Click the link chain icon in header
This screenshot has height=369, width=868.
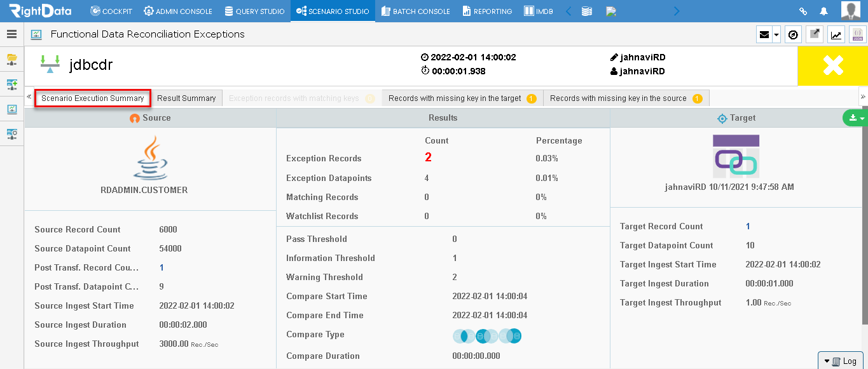804,11
